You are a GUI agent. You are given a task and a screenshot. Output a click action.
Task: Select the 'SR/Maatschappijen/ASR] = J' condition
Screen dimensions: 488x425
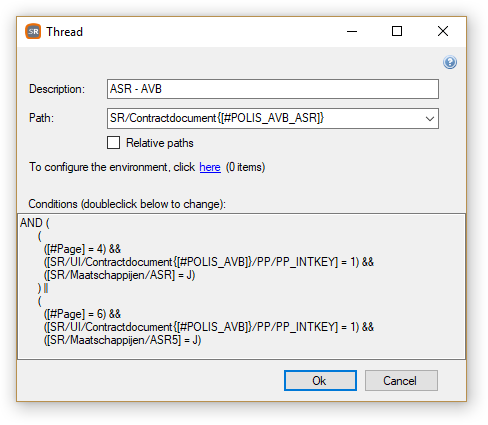(x=120, y=275)
